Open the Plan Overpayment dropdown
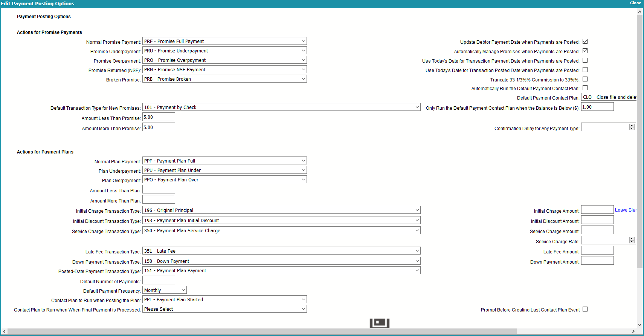Viewport: 644px width, 336px height. [224, 180]
